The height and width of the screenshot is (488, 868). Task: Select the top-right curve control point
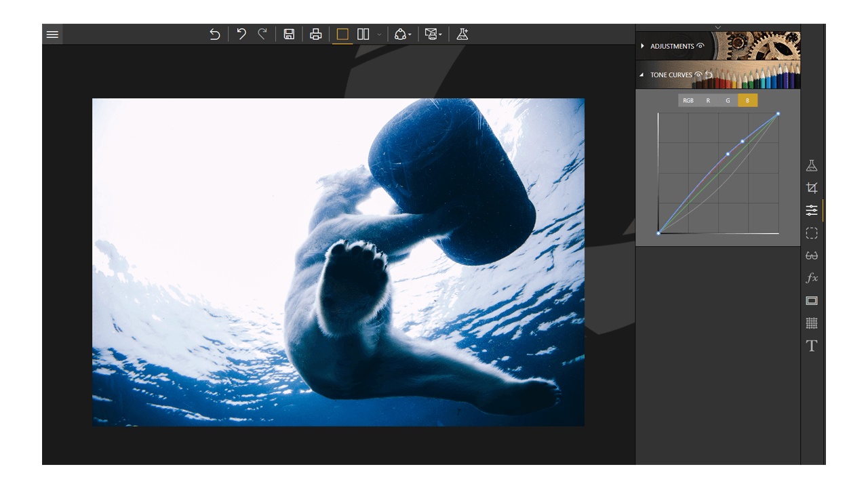777,115
